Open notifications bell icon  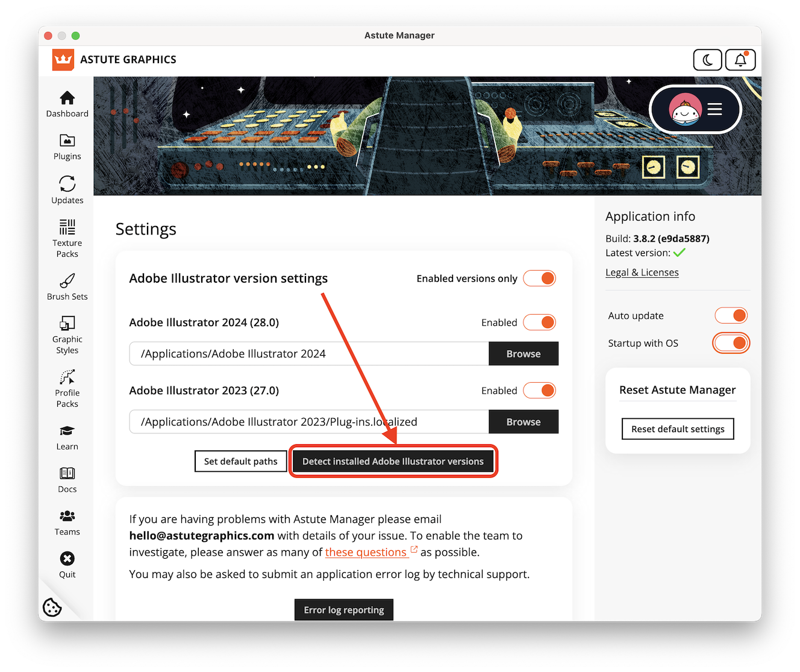[x=740, y=60]
